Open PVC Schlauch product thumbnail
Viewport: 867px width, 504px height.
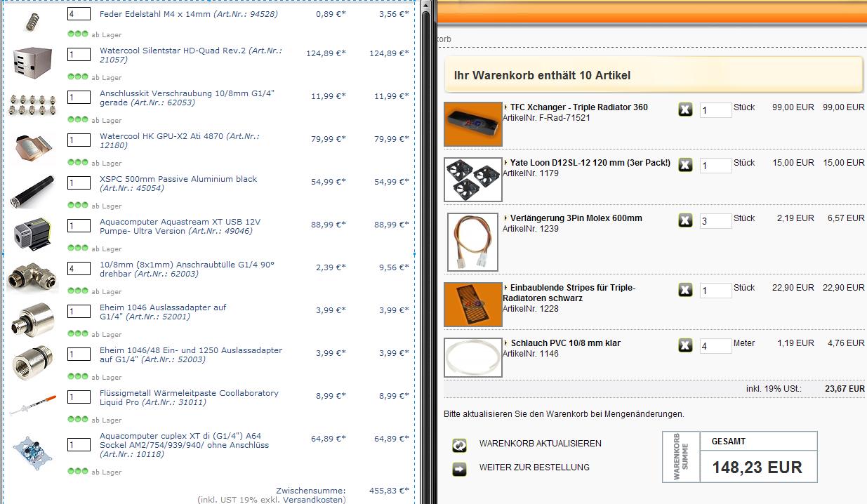click(473, 357)
